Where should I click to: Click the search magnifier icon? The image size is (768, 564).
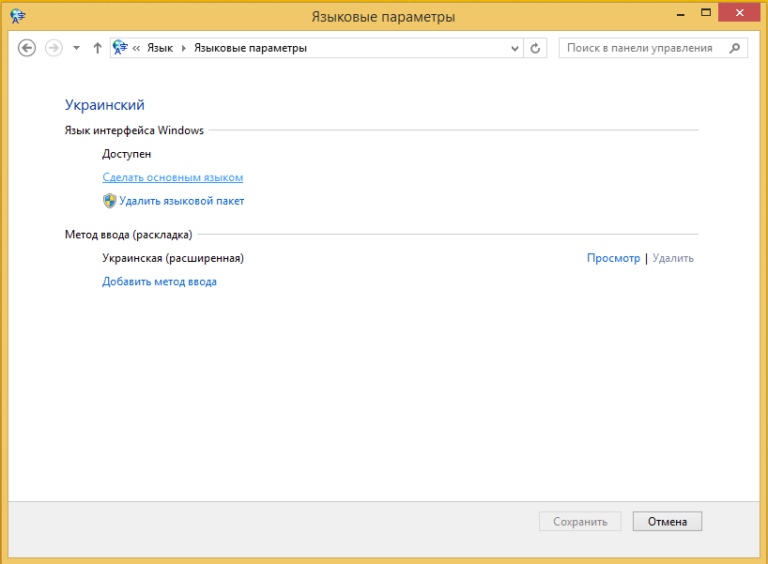tap(735, 48)
